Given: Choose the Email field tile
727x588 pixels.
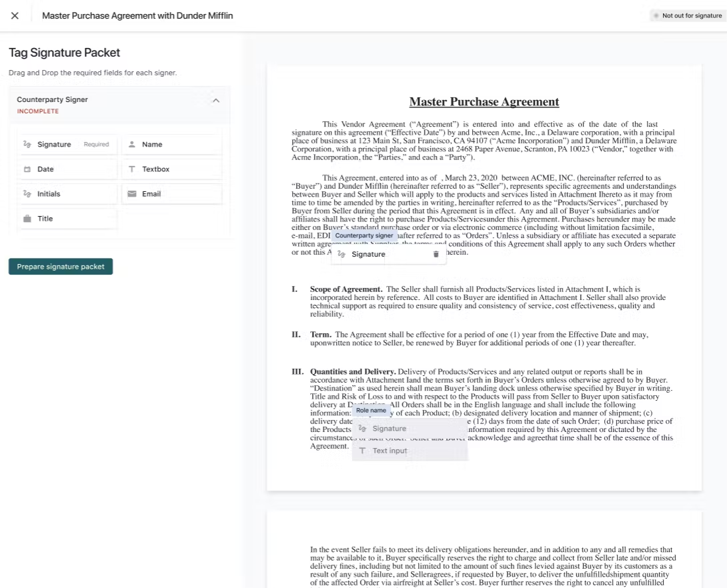Looking at the screenshot, I should tap(172, 194).
